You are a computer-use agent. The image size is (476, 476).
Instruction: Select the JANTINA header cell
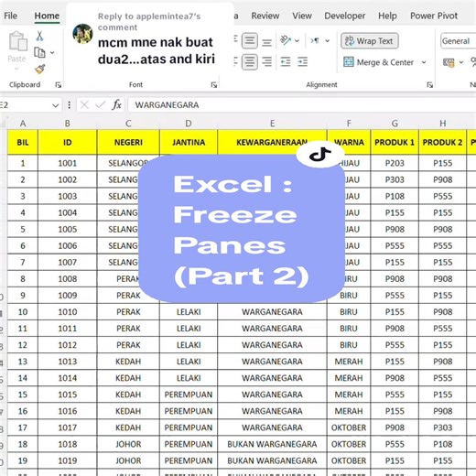[x=189, y=142]
